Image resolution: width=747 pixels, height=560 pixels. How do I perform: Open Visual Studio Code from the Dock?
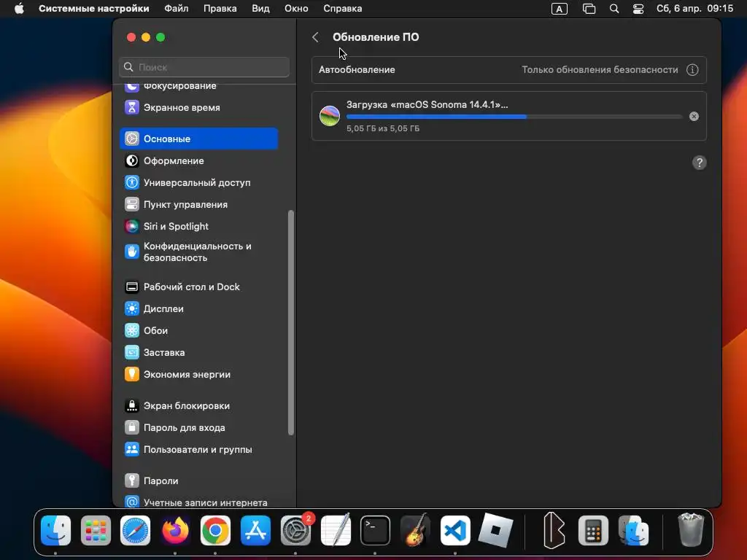pyautogui.click(x=455, y=530)
